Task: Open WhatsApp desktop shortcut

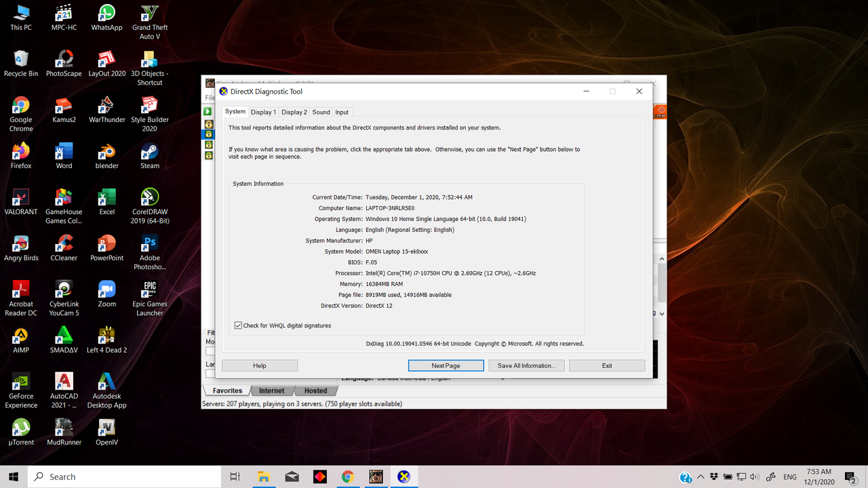Action: point(106,18)
